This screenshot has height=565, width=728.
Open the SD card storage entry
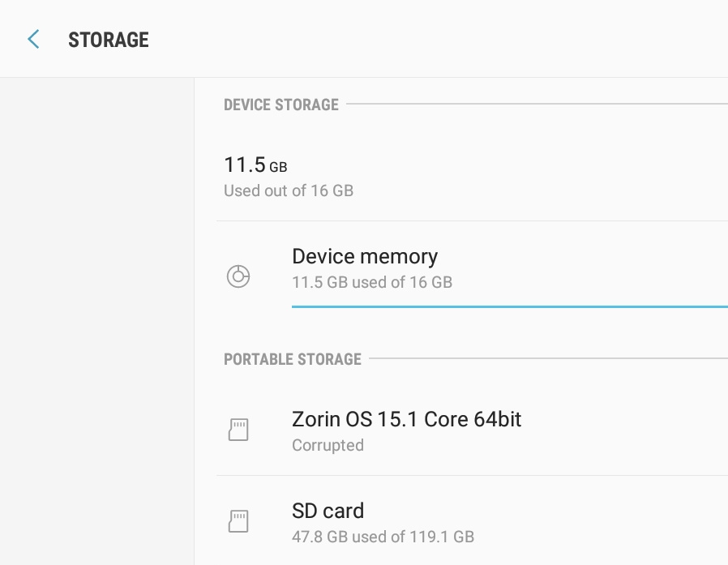coord(328,511)
